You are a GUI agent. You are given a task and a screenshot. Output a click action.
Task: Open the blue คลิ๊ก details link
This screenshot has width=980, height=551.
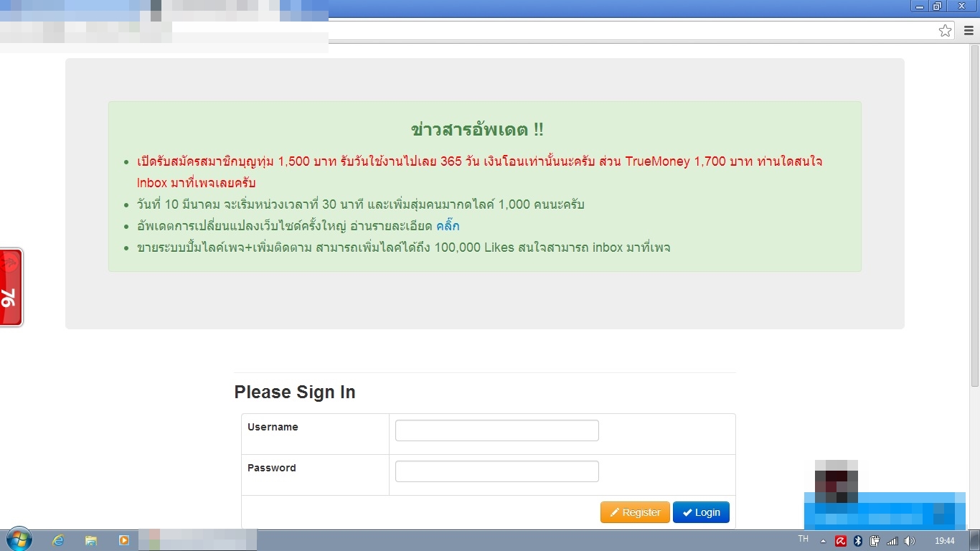(448, 226)
